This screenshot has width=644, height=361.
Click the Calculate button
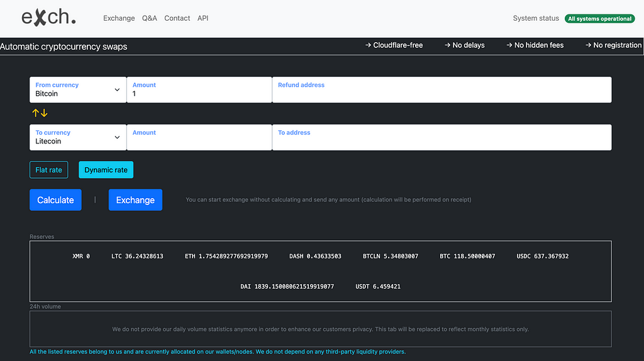pyautogui.click(x=55, y=199)
